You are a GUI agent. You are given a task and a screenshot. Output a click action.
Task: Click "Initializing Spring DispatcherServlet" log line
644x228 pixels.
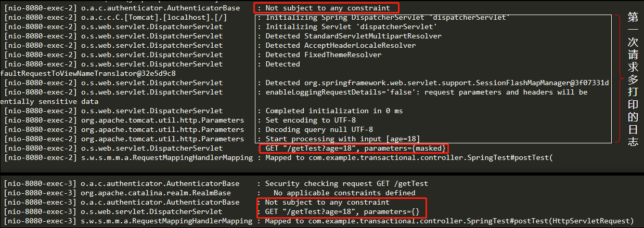tap(387, 18)
